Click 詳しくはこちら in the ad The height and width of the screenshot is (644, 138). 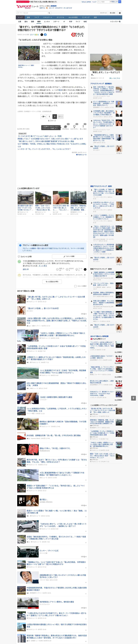tap(115, 78)
